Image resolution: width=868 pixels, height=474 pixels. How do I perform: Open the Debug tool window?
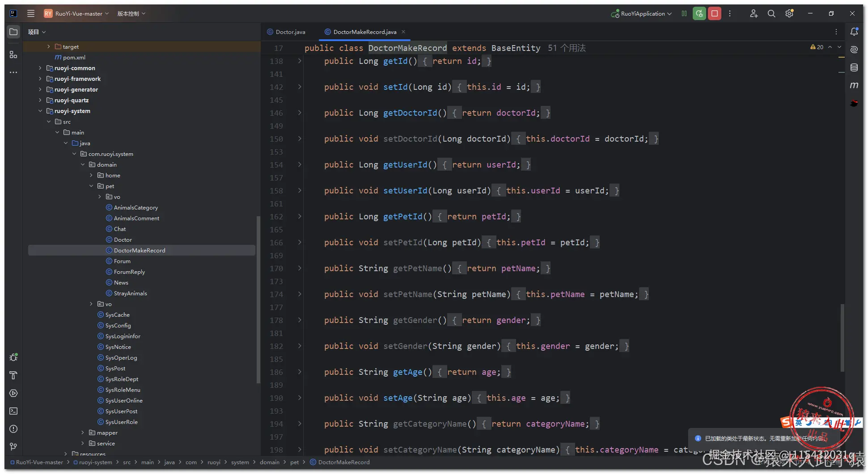13,357
